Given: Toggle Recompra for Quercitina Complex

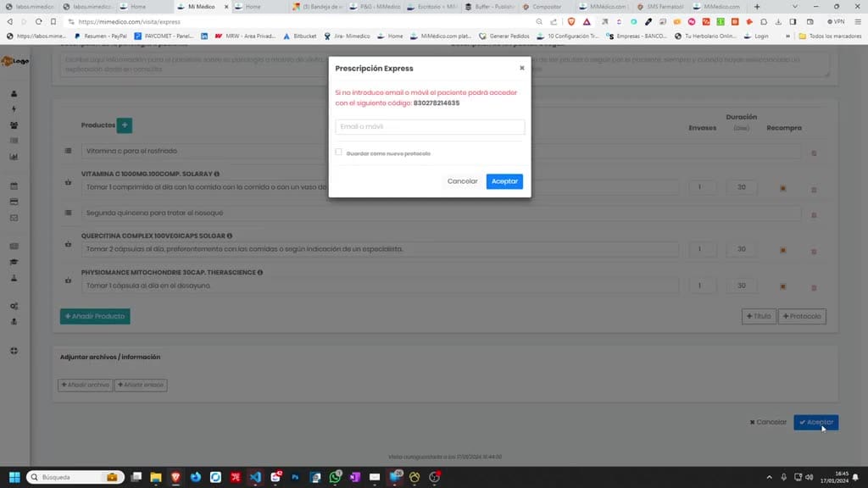Looking at the screenshot, I should point(782,250).
